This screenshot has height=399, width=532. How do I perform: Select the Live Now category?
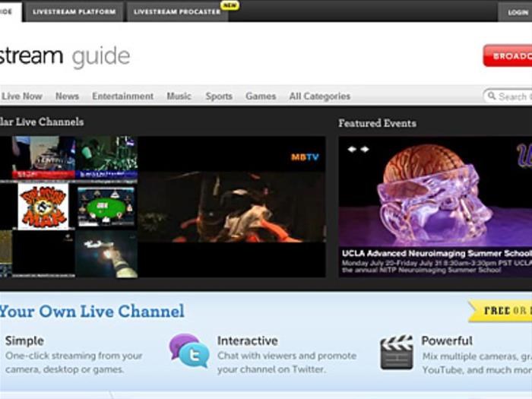[x=22, y=97]
